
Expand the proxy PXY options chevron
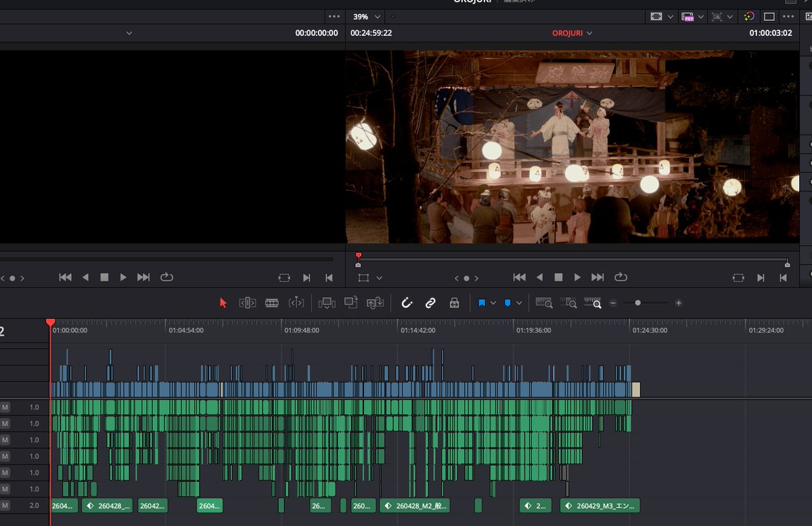701,16
